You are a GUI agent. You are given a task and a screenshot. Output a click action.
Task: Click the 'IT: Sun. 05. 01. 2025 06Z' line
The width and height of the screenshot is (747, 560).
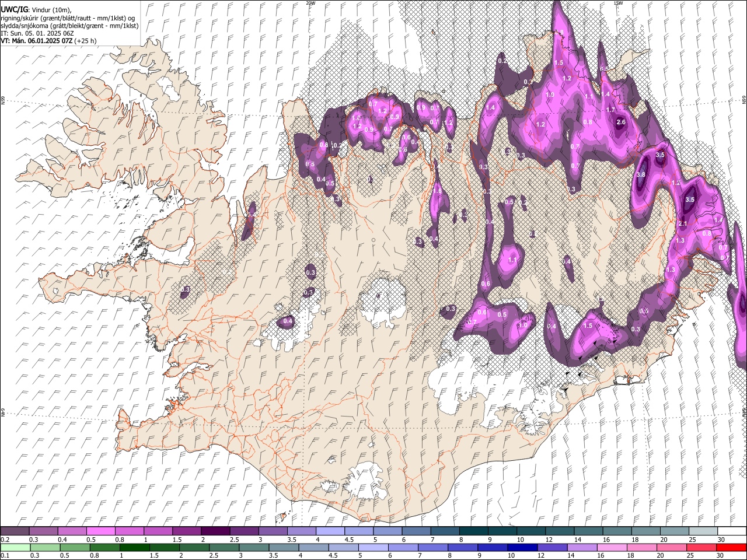37,33
